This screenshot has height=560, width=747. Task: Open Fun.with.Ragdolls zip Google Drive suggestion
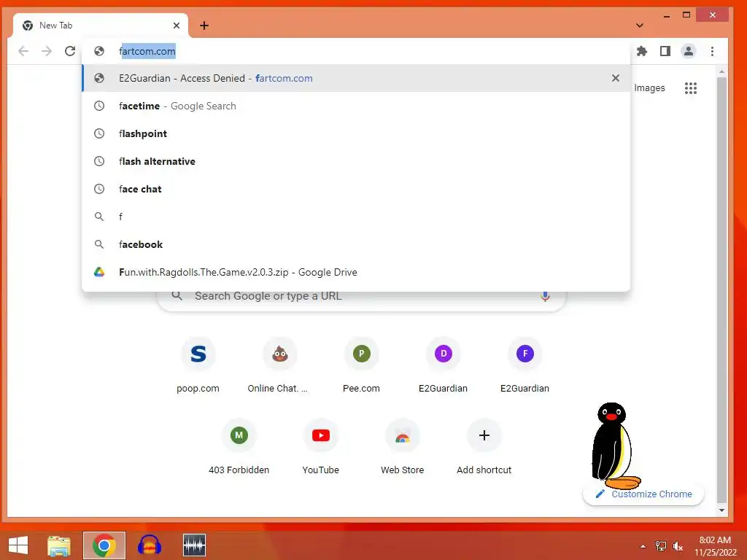[x=356, y=272]
